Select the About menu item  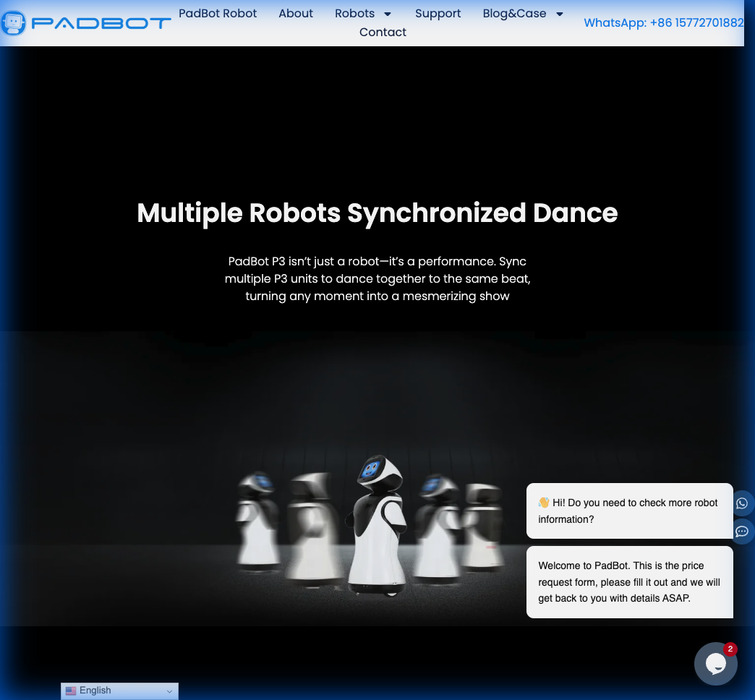pyautogui.click(x=296, y=13)
